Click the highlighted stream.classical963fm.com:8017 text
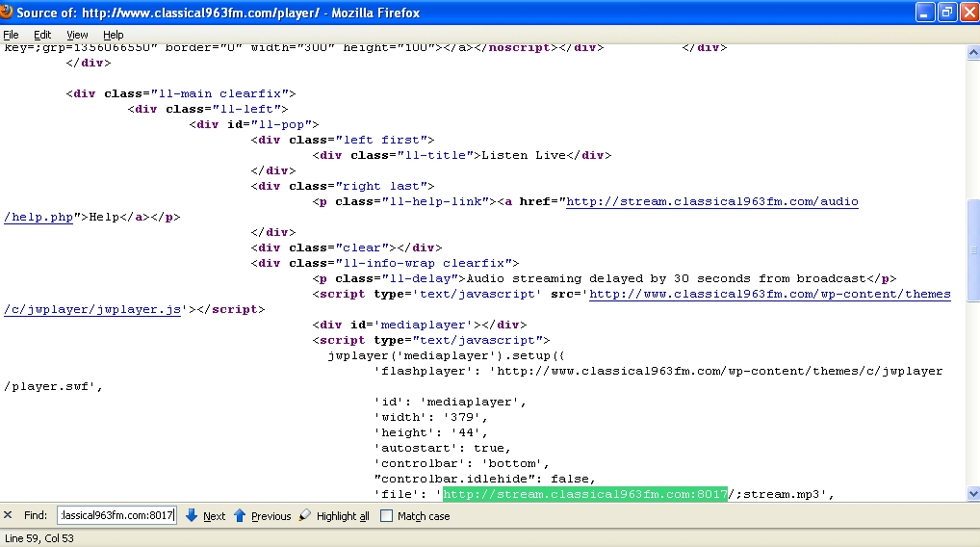This screenshot has height=547, width=980. tap(585, 494)
